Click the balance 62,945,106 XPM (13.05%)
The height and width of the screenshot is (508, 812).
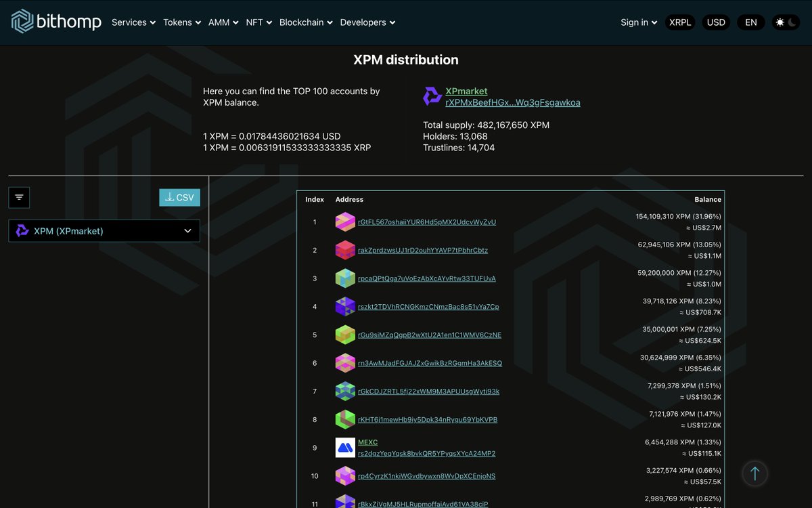point(679,245)
